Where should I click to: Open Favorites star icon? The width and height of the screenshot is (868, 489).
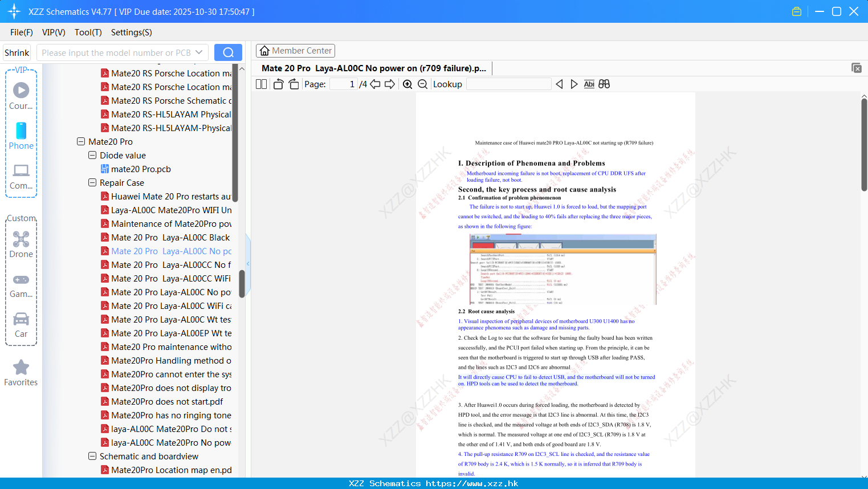[x=21, y=373]
